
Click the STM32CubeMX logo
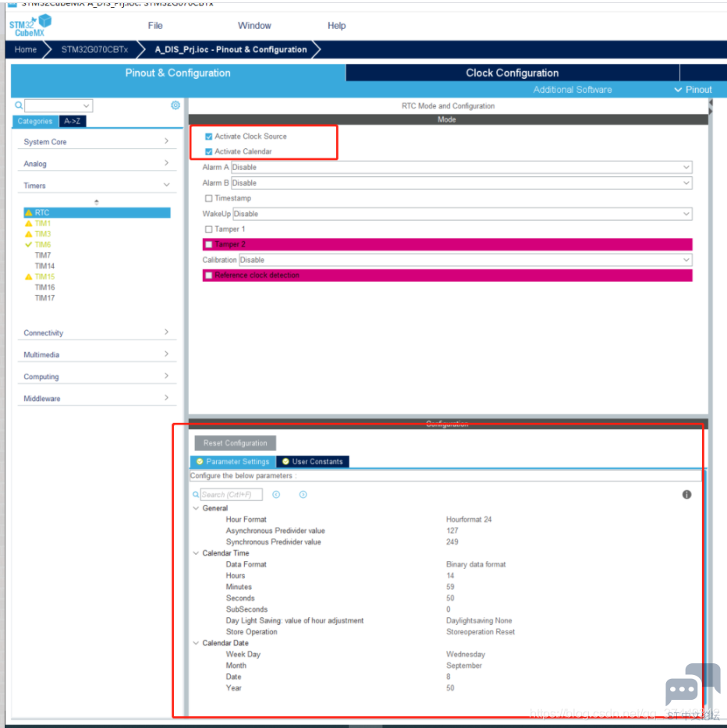[x=30, y=25]
